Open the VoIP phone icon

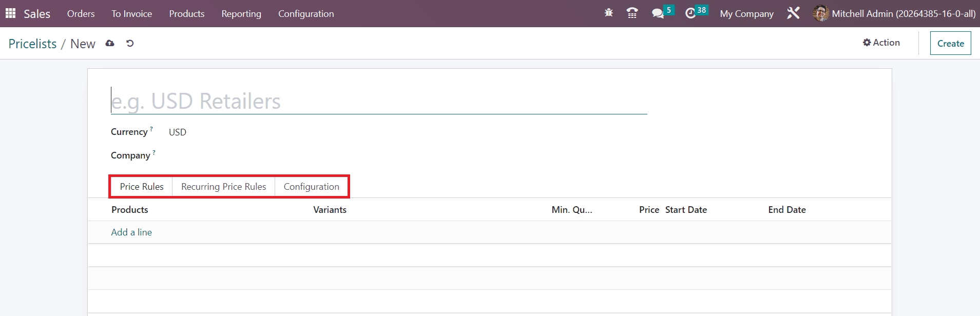(632, 13)
